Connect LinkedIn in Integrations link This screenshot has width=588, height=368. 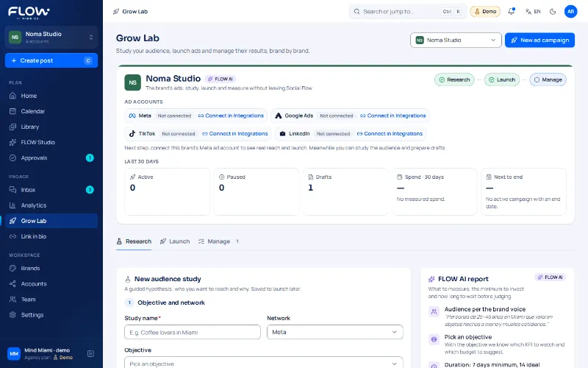point(390,134)
